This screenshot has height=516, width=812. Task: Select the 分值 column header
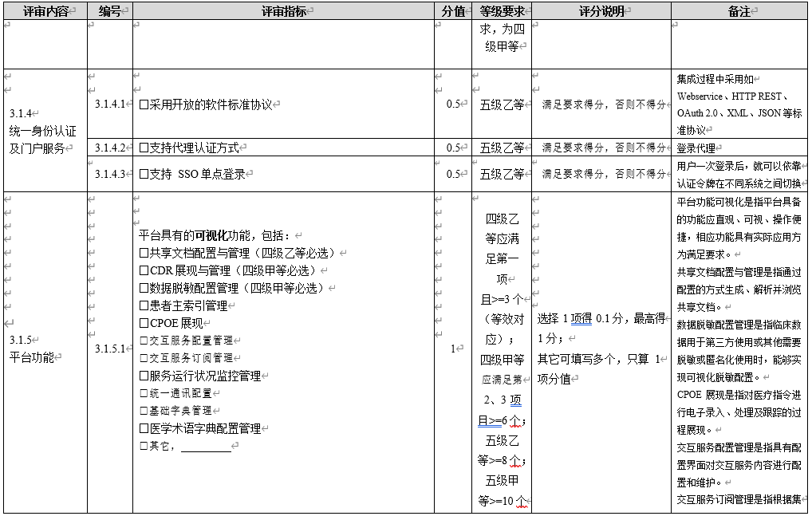click(x=453, y=11)
